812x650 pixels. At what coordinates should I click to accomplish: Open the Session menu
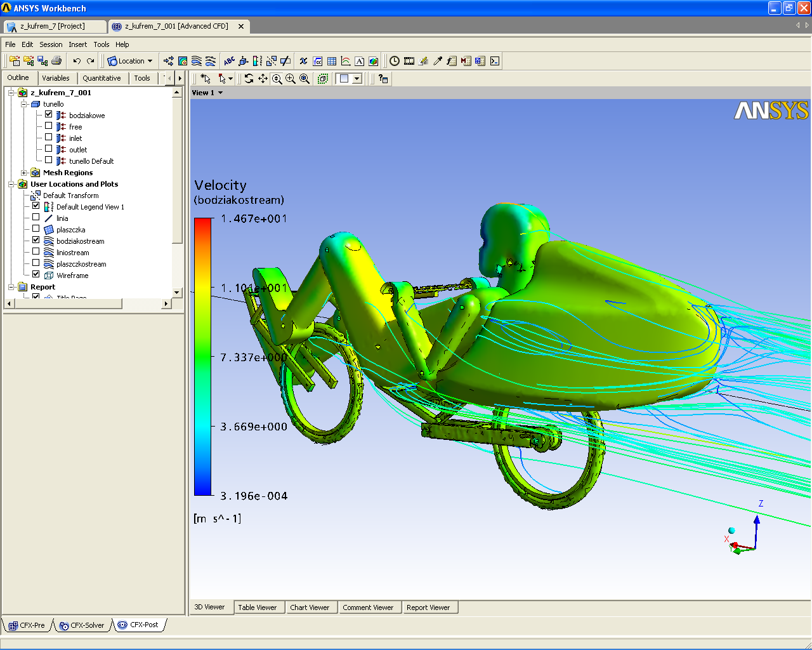(51, 44)
